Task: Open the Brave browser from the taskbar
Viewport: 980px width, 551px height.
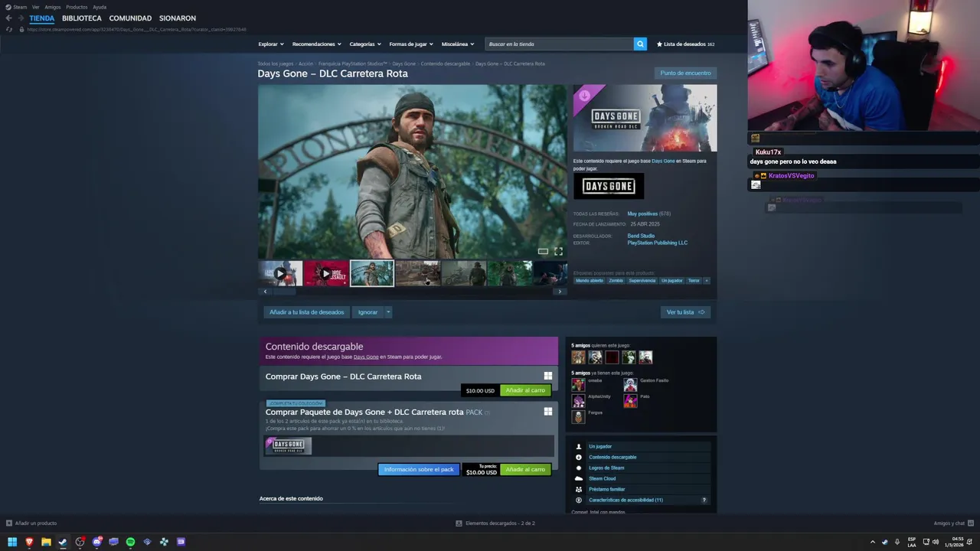Action: (29, 542)
